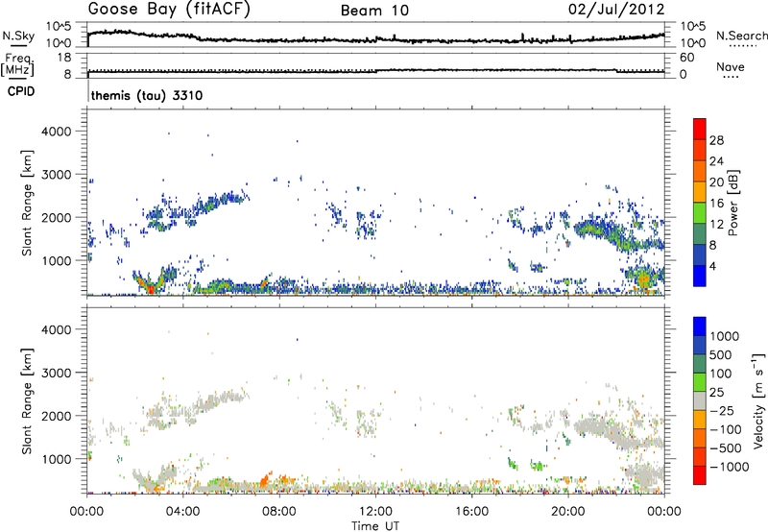Click the '28' label on Power colorbar
768x532 pixels.
pyautogui.click(x=716, y=141)
